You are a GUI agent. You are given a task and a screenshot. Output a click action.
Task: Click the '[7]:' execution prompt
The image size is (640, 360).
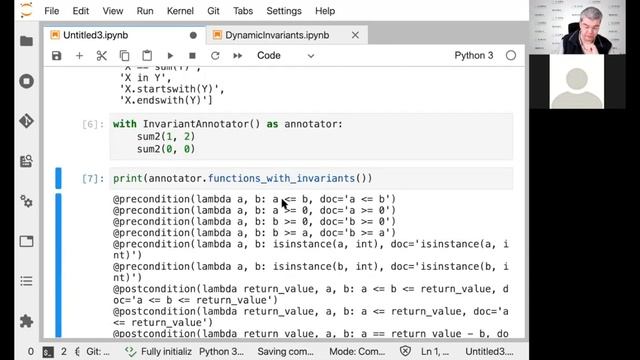93,179
